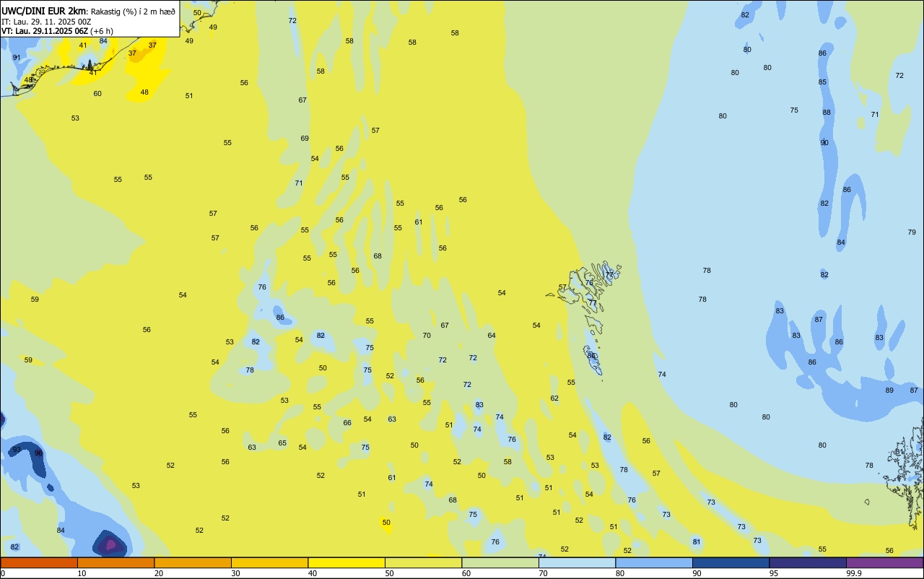Click the humidity value 89 on the map
Screen dimensions: 924x579
click(889, 391)
